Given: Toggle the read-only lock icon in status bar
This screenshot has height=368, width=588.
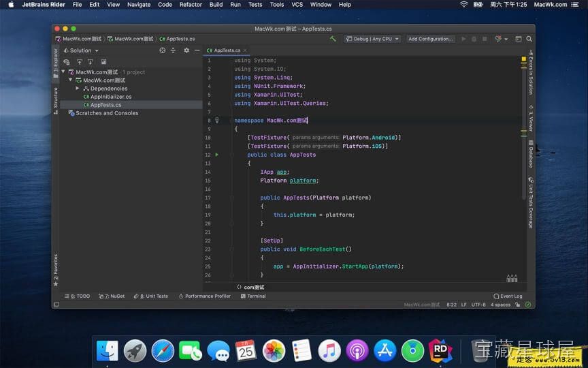Looking at the screenshot, I should [x=518, y=305].
